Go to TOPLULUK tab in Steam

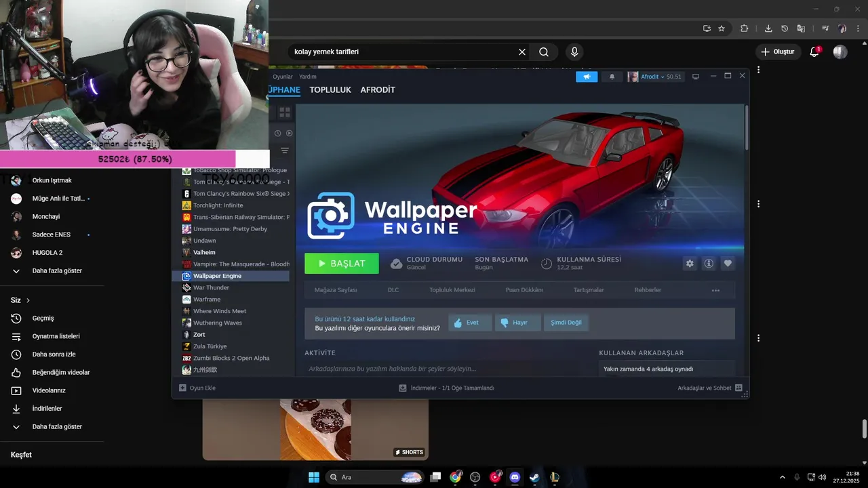tap(330, 89)
